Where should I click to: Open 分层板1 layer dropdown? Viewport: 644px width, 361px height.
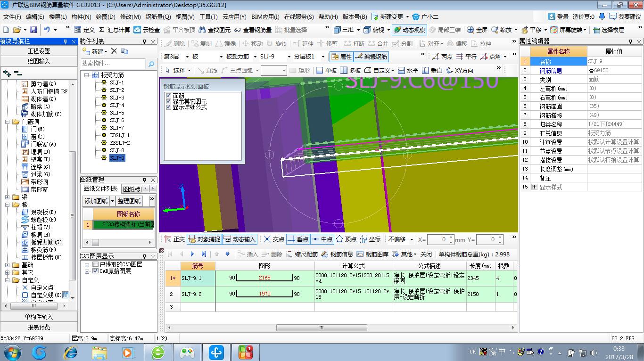click(323, 57)
